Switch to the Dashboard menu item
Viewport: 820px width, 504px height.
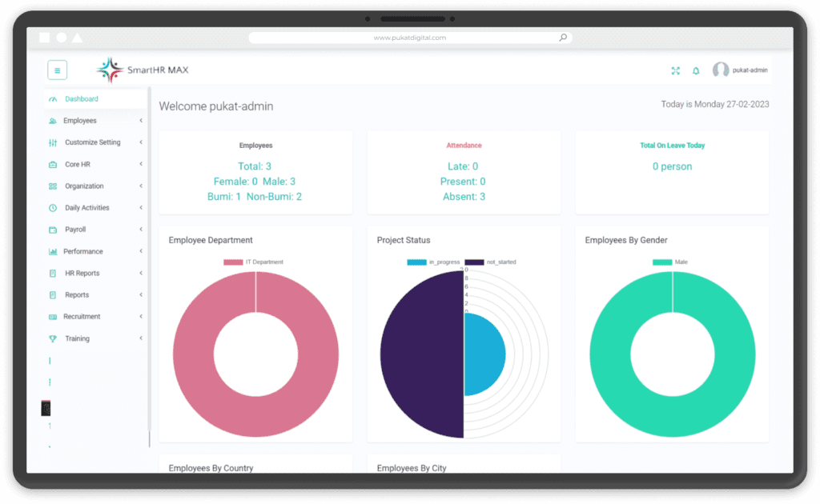click(x=80, y=98)
